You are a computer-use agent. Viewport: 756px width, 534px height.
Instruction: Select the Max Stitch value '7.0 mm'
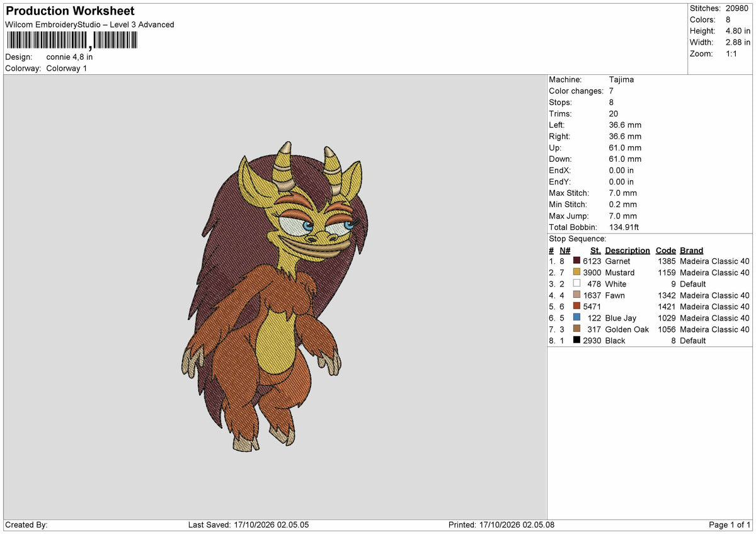point(623,193)
